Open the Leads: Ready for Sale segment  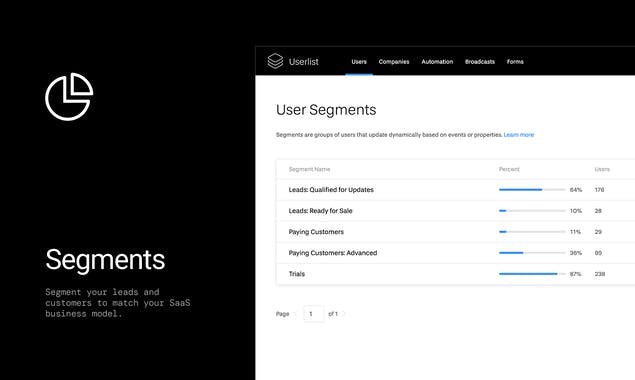tap(320, 211)
